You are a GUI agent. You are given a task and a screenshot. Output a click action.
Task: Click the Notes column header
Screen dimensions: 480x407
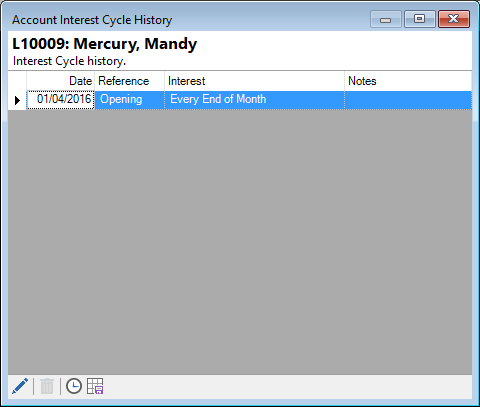coord(408,81)
